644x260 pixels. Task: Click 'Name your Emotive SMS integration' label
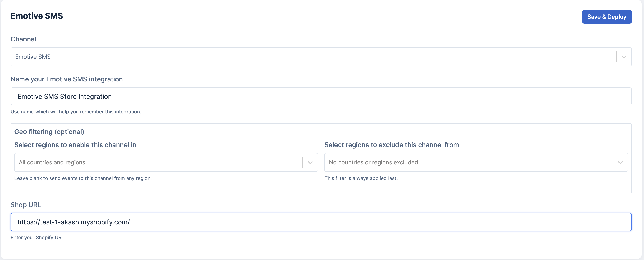[x=67, y=79]
